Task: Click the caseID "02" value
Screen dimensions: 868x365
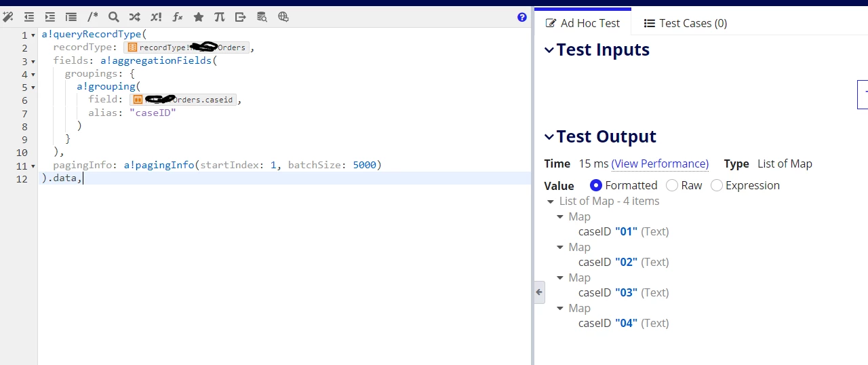Action: click(x=626, y=262)
